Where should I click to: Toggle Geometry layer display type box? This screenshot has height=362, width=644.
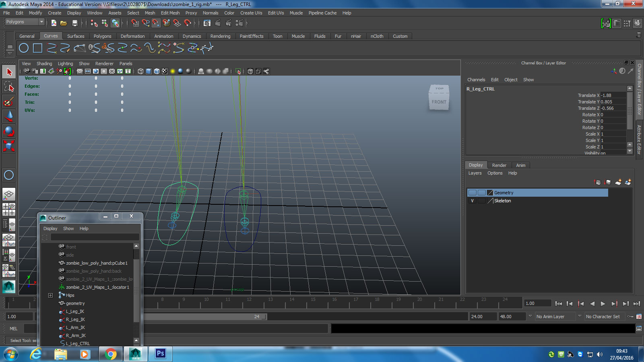tap(481, 193)
